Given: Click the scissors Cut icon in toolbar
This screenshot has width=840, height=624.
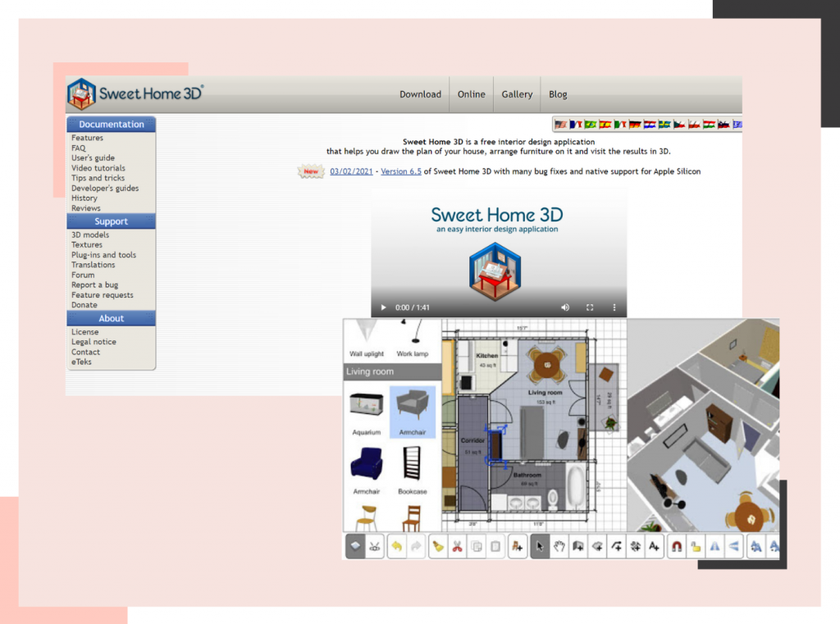Looking at the screenshot, I should (458, 547).
